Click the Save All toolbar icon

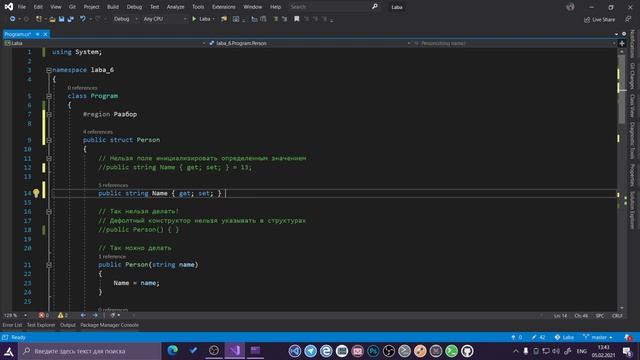tap(71, 19)
